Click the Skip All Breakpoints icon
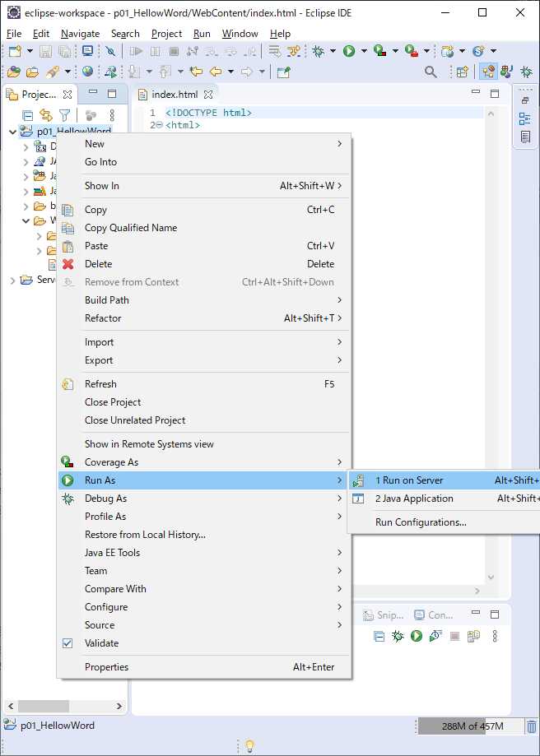 click(x=110, y=51)
